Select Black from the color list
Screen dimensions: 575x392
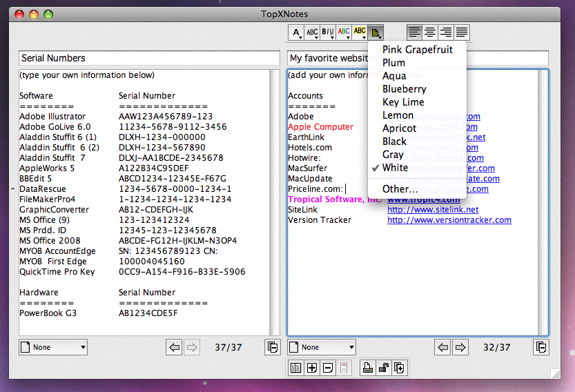[x=417, y=141]
